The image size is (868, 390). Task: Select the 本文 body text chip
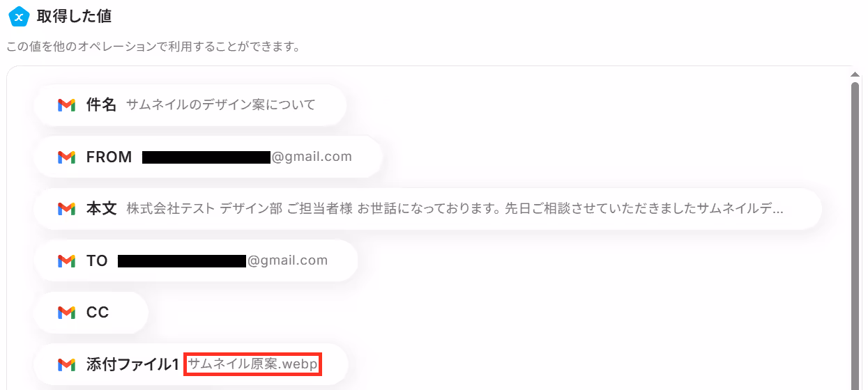(428, 209)
